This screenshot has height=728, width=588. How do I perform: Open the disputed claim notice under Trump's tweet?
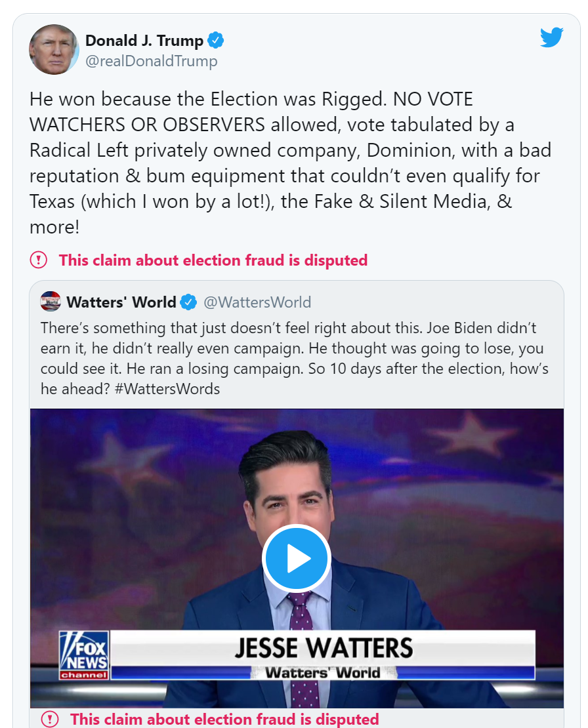[x=213, y=260]
